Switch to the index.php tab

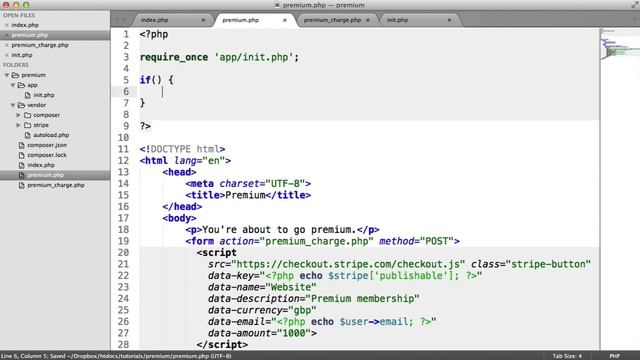pyautogui.click(x=154, y=20)
